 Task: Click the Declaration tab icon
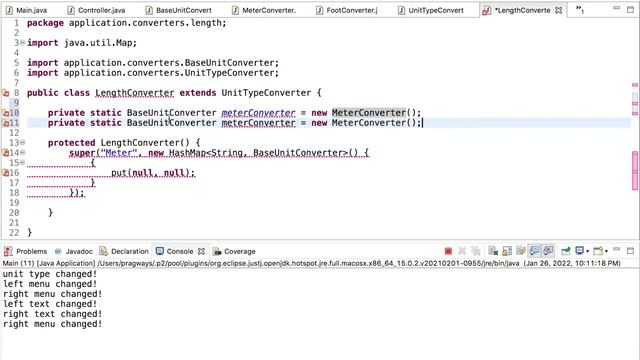[x=104, y=251]
